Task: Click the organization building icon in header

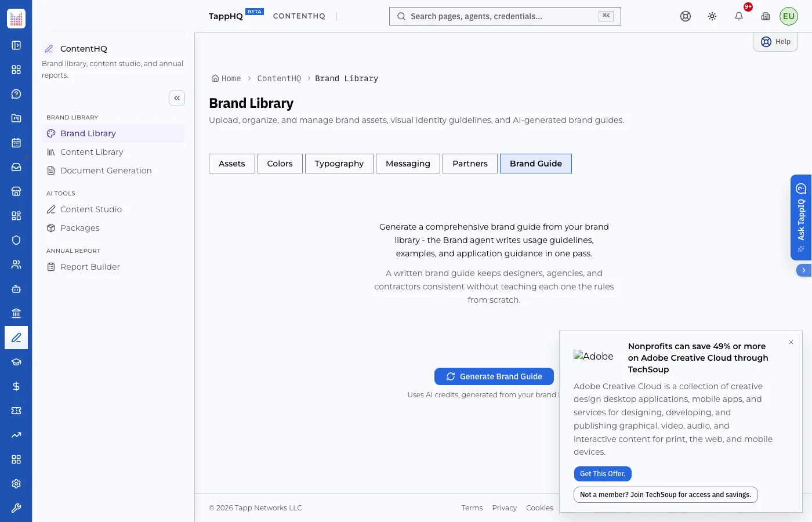Action: pyautogui.click(x=766, y=16)
